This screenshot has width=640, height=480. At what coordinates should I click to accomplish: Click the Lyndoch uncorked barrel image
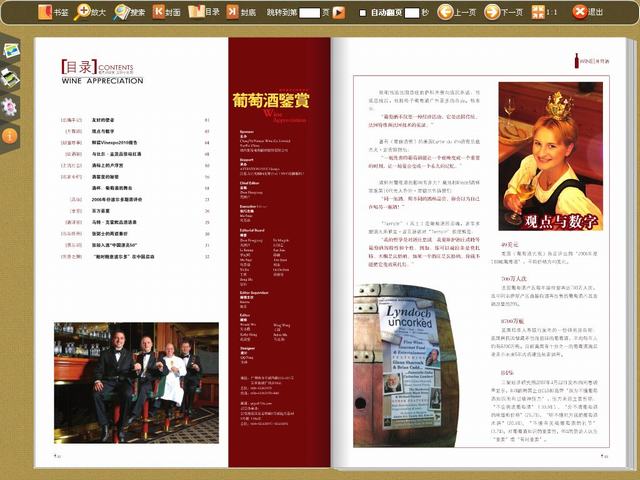[x=404, y=365]
